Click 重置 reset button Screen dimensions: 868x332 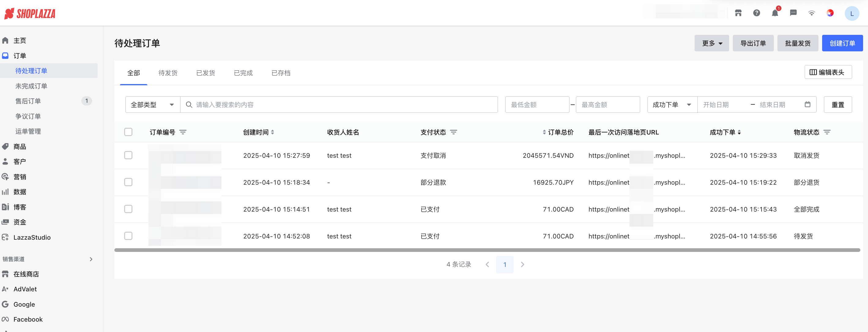[838, 105]
